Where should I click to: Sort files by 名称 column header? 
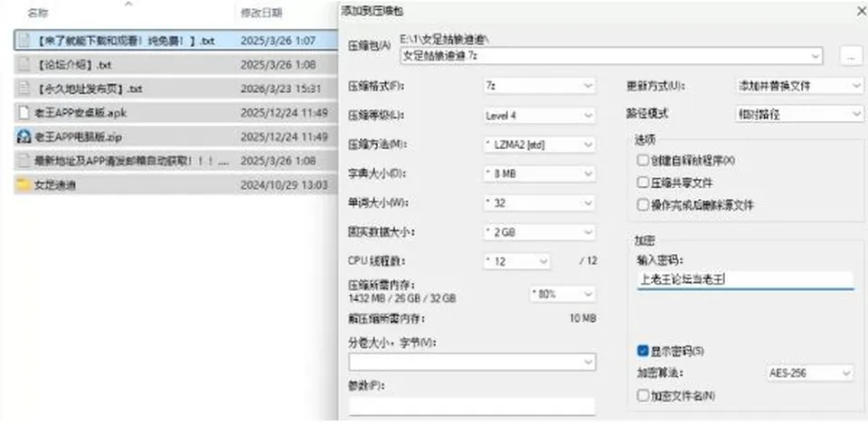pyautogui.click(x=37, y=12)
